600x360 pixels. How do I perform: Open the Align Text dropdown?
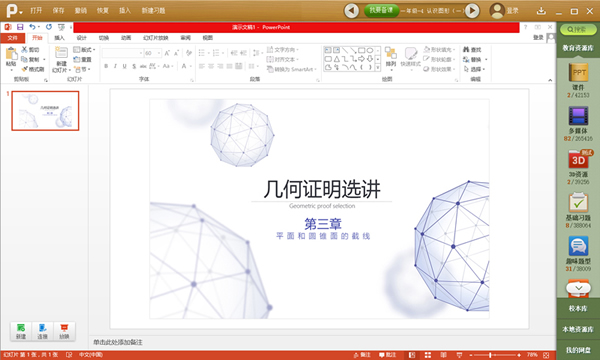point(282,59)
